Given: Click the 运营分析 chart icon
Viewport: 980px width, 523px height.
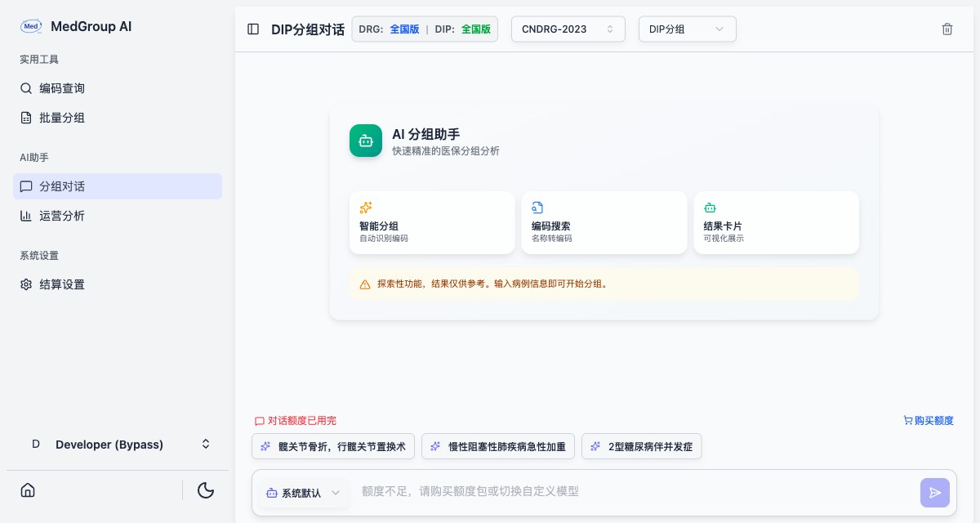Looking at the screenshot, I should [26, 216].
